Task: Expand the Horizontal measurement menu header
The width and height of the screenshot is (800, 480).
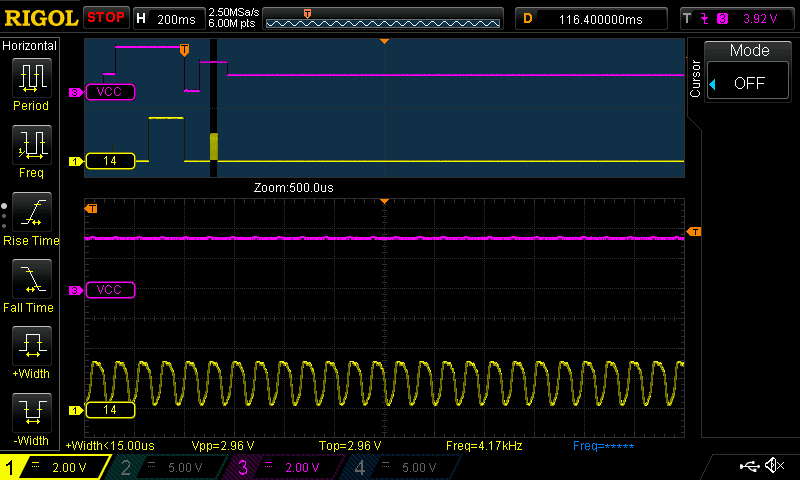Action: (30, 46)
